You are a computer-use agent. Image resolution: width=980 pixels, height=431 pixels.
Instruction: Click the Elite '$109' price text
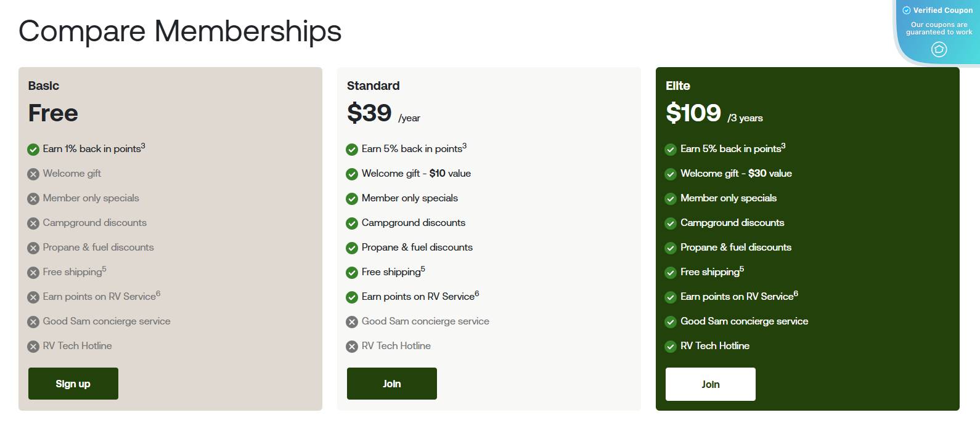point(693,113)
